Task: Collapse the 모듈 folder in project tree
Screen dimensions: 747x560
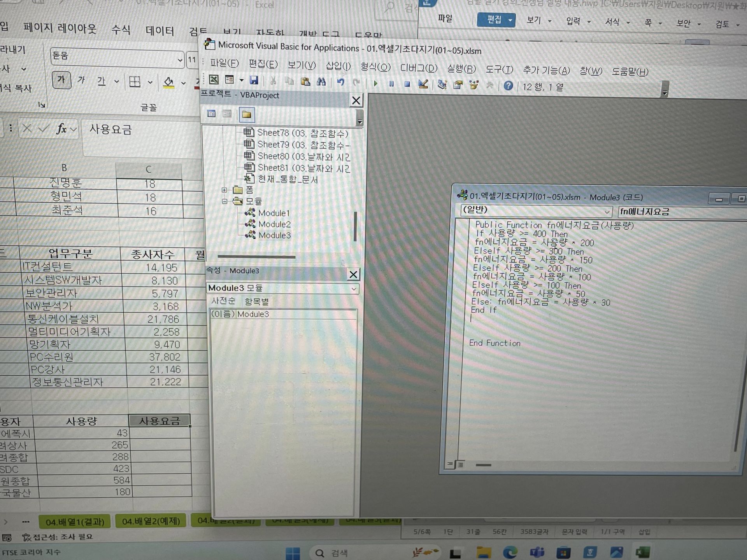Action: tap(224, 201)
